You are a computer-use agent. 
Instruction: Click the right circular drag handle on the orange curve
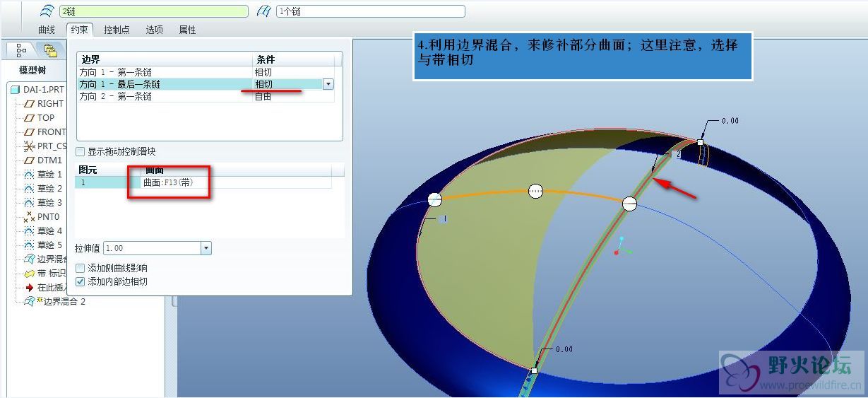[629, 204]
